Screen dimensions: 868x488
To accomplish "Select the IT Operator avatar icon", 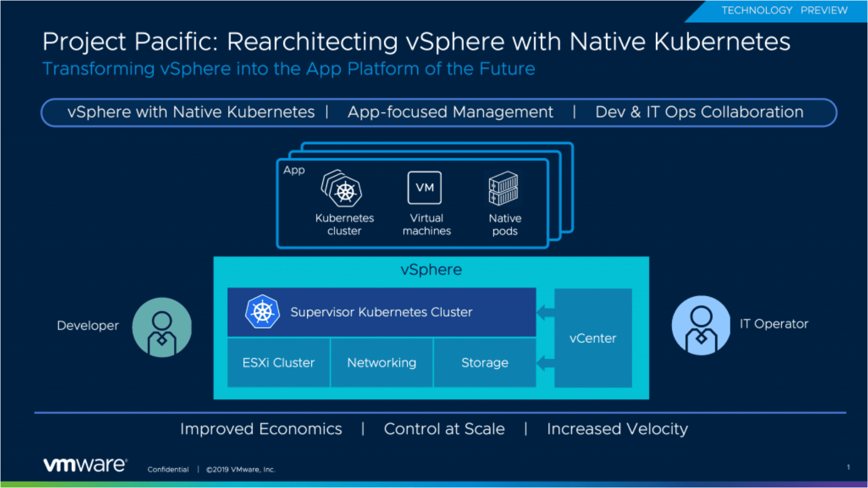I will [x=701, y=326].
